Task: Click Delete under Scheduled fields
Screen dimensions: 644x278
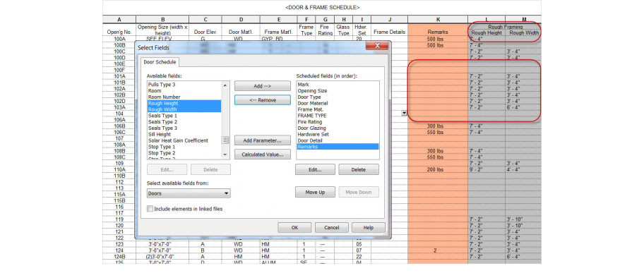Action: 359,169
